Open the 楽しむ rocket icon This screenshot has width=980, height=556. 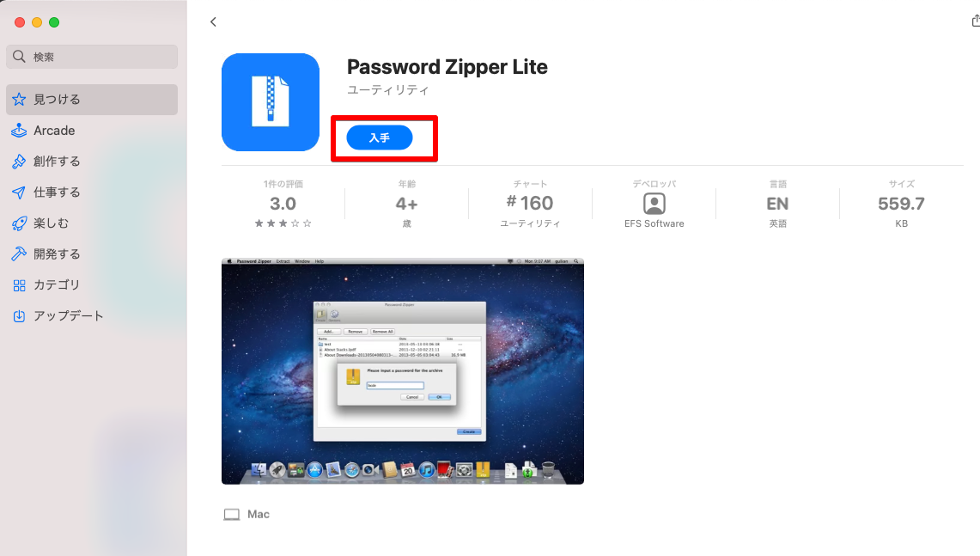[20, 223]
